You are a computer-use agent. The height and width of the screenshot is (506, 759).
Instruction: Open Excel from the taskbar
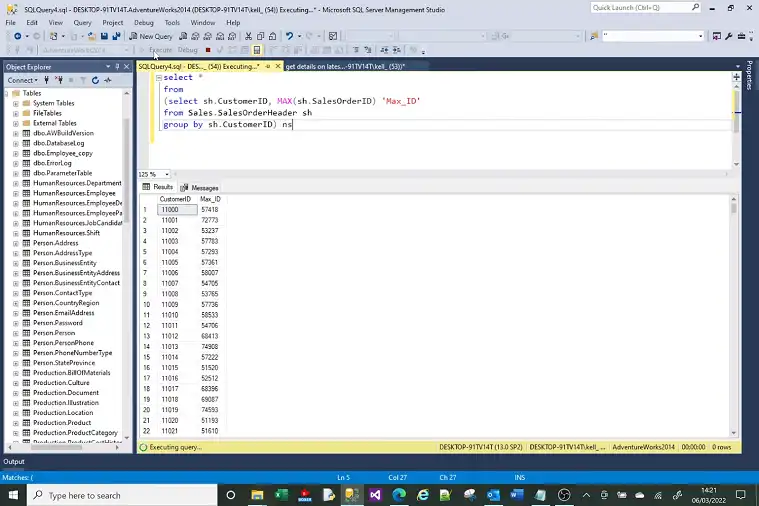(281, 495)
